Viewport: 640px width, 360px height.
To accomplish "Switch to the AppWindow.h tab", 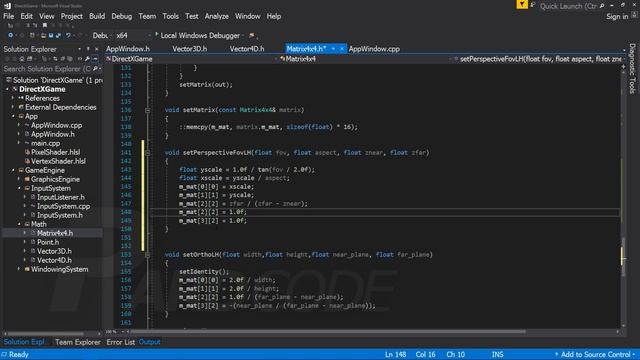I will (x=128, y=49).
